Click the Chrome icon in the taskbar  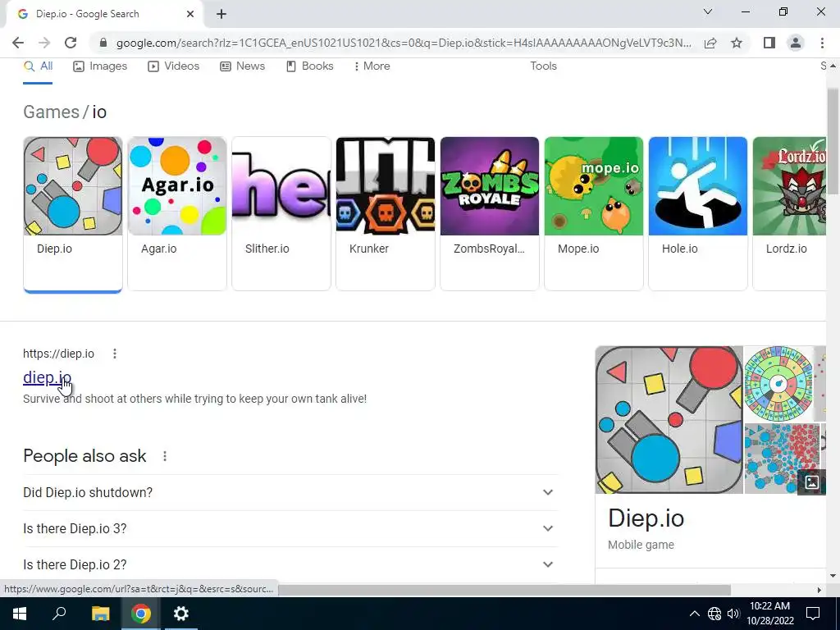coord(141,614)
